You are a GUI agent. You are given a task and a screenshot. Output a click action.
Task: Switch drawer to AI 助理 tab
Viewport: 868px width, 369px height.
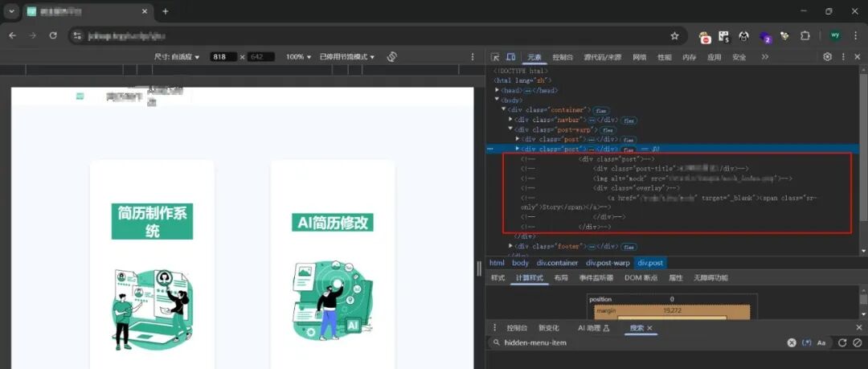593,328
